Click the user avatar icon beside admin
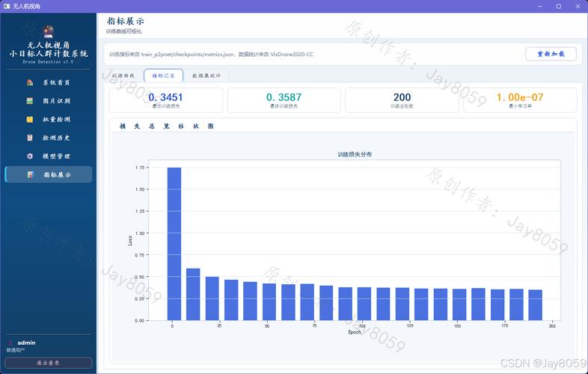The width and height of the screenshot is (588, 374). 10,343
